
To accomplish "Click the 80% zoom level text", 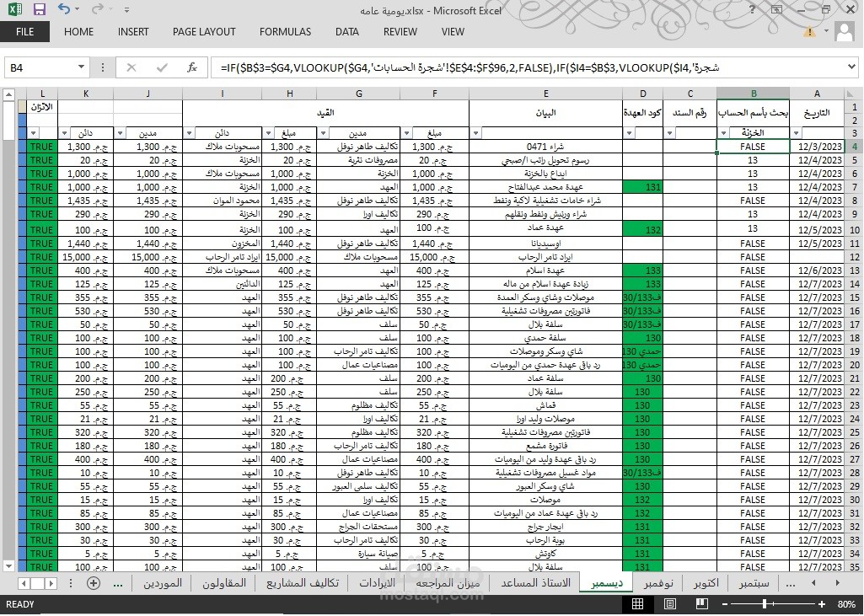I will [x=846, y=604].
